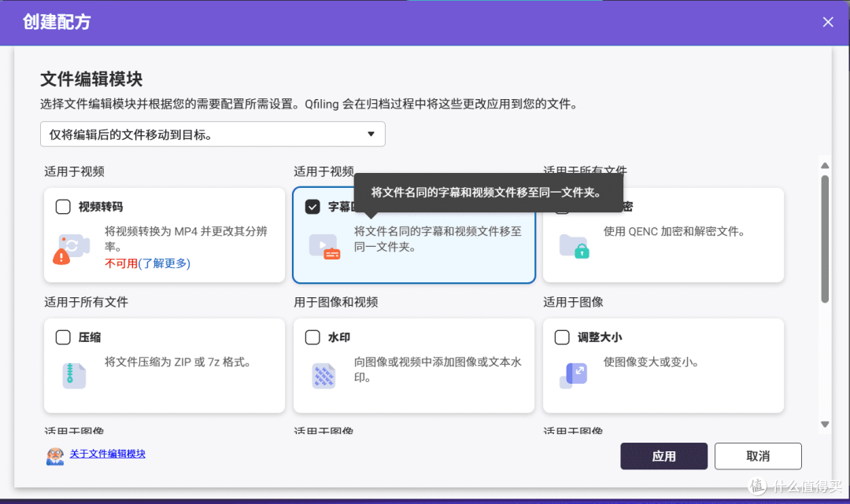
Task: Click the 视频转码 title text
Action: click(x=100, y=207)
